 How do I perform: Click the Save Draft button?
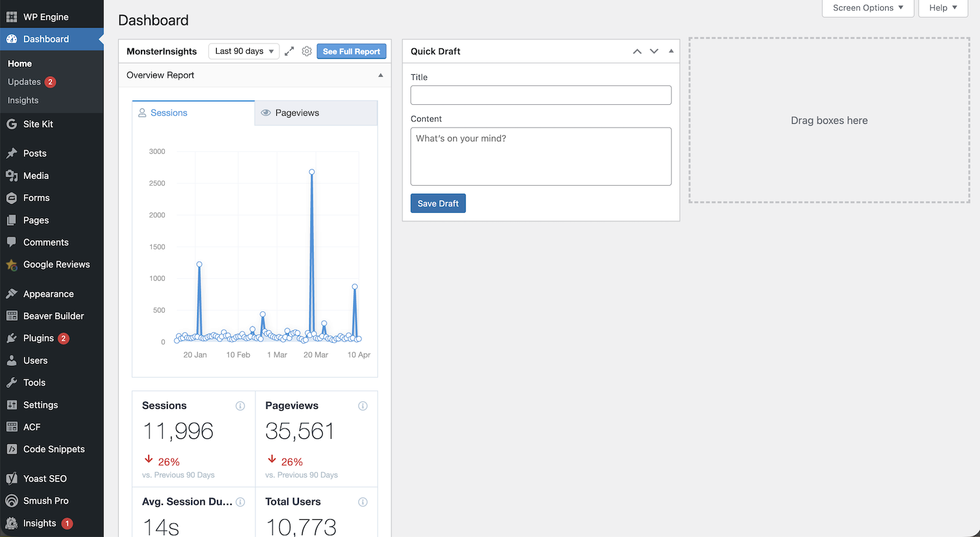coord(438,204)
